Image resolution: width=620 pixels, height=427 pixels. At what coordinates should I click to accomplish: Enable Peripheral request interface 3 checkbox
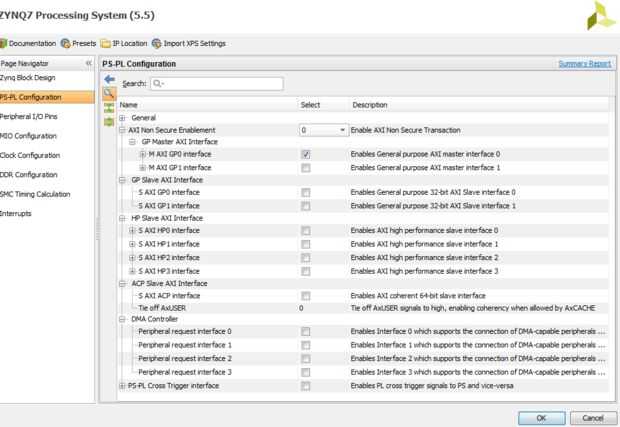click(305, 372)
